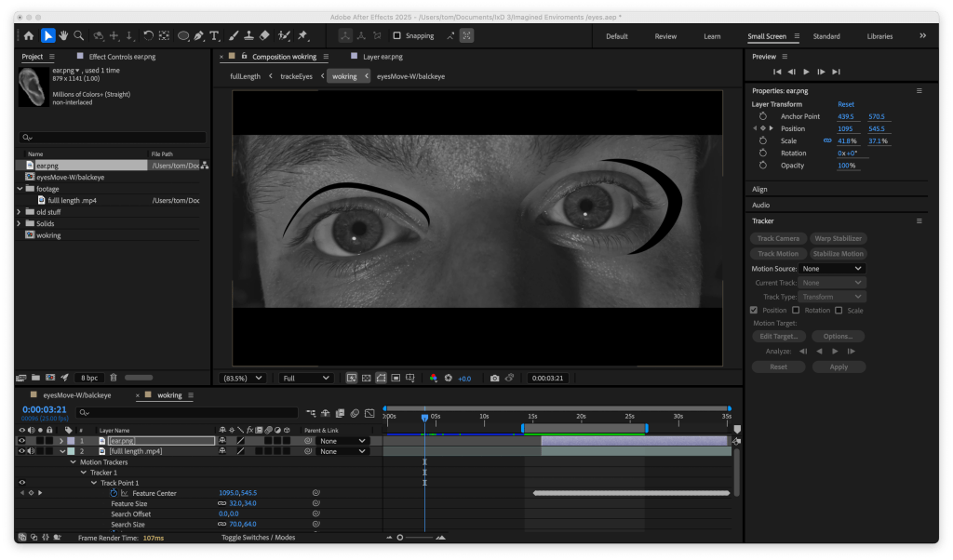Hide the ear.png layer with eye toggle
The width and height of the screenshot is (953, 560).
(x=21, y=441)
